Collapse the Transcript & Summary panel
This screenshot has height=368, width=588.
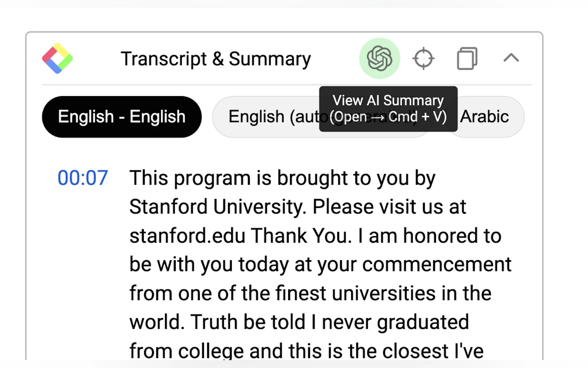[511, 58]
